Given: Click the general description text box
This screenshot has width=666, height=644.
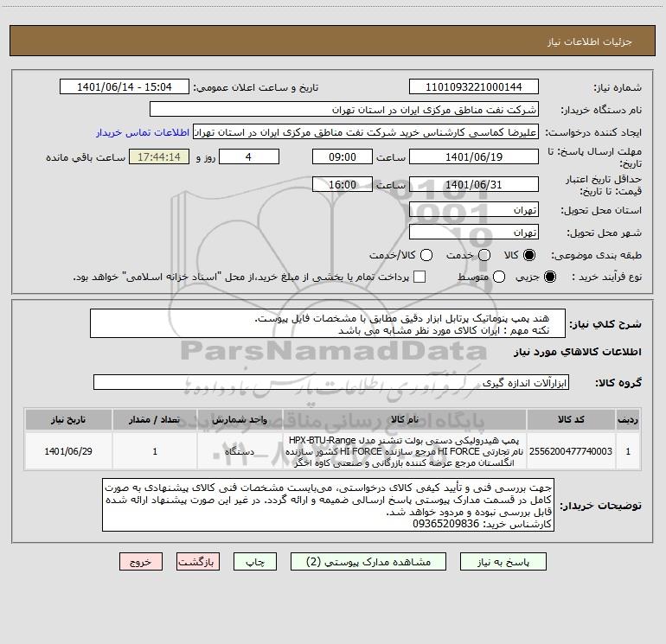Looking at the screenshot, I should pyautogui.click(x=328, y=323).
